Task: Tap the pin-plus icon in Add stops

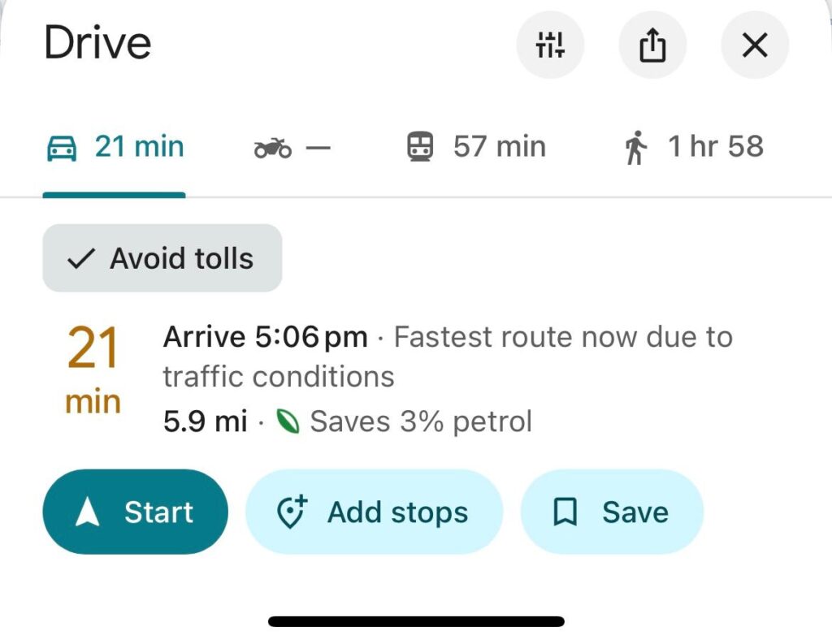Action: pos(292,512)
